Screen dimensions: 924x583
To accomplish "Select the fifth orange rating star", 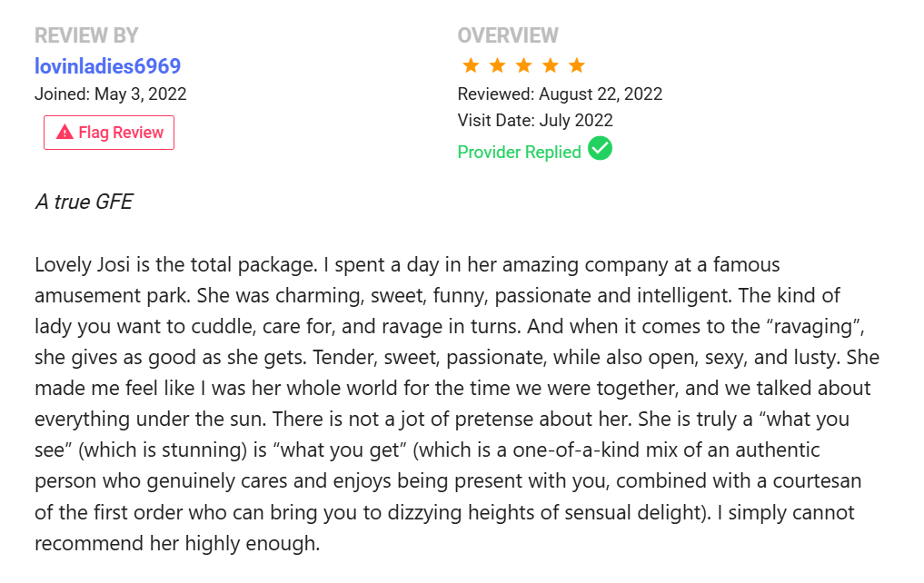I will click(x=577, y=65).
